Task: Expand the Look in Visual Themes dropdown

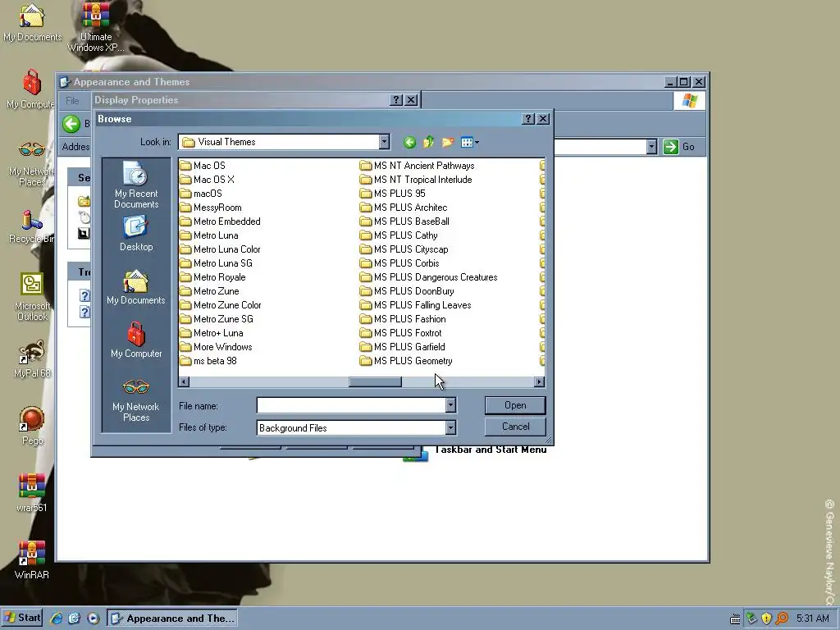Action: (x=384, y=141)
